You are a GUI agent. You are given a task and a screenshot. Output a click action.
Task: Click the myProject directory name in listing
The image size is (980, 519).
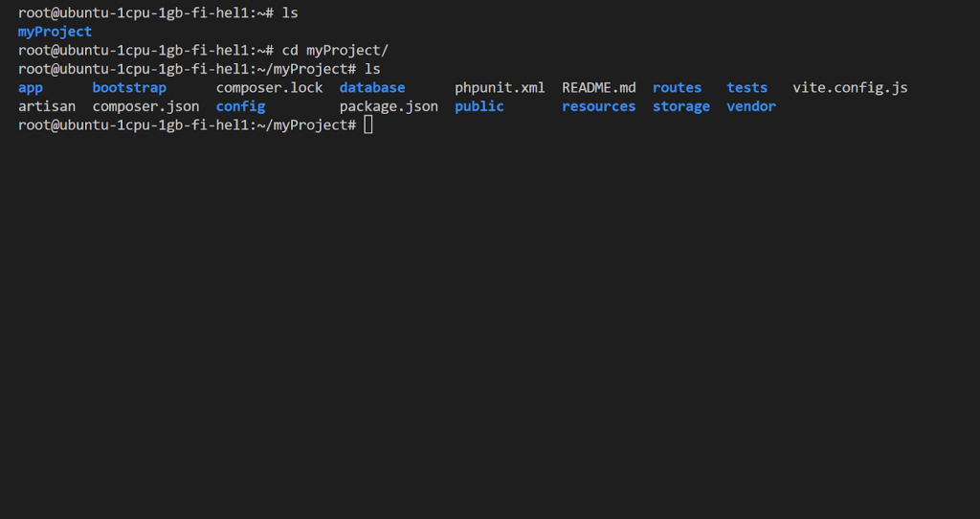(x=55, y=32)
